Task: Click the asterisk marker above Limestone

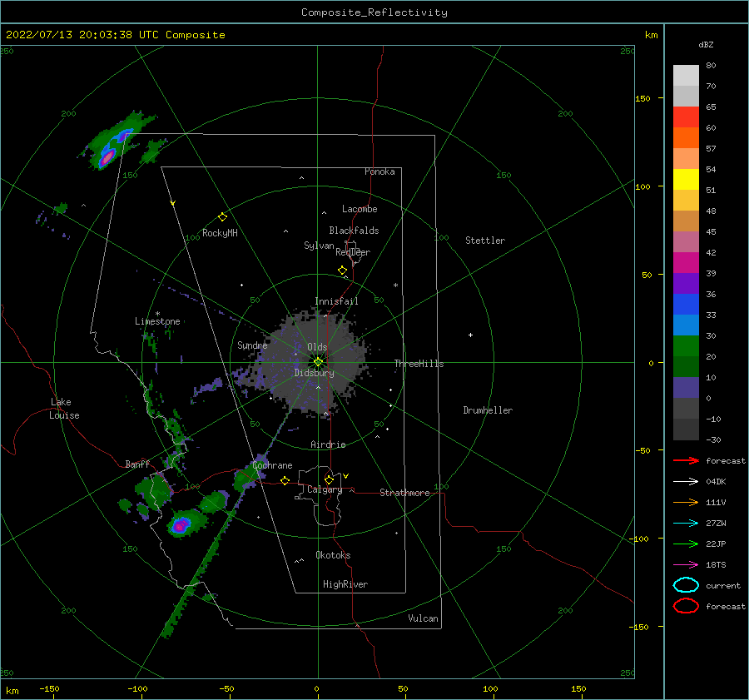Action: [x=157, y=314]
